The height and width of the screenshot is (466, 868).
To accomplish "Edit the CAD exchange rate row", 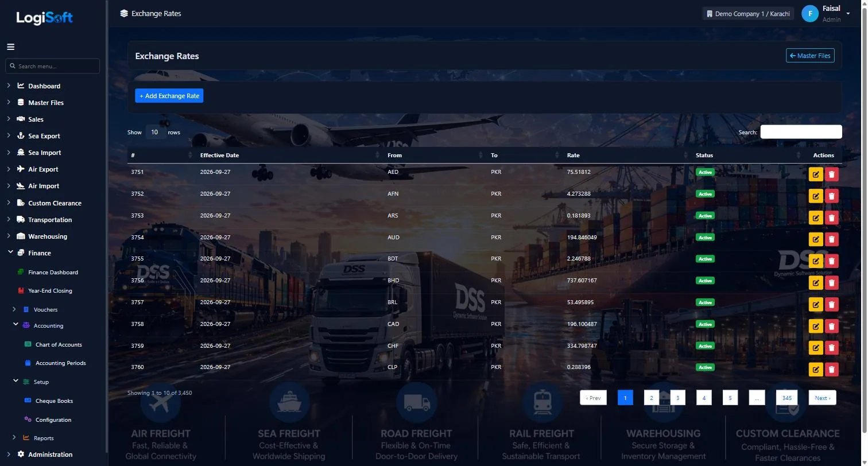I will point(816,327).
